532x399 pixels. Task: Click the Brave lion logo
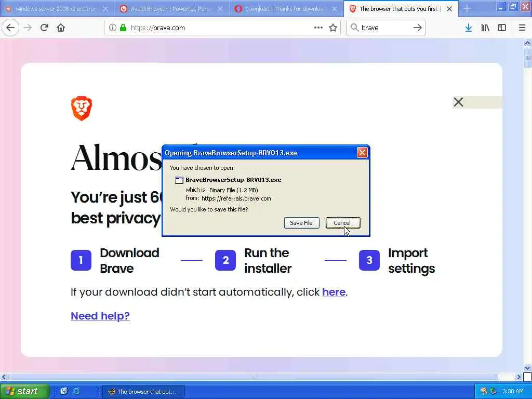(82, 108)
